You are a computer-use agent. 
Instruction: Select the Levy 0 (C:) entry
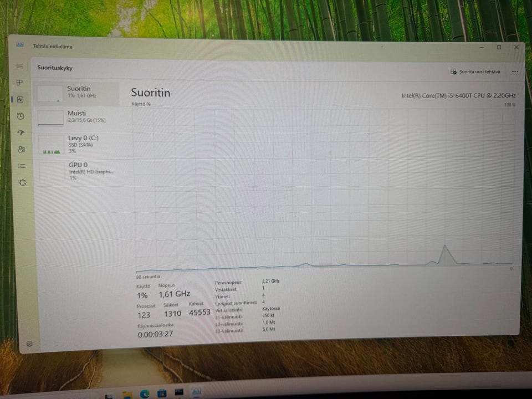(79, 144)
